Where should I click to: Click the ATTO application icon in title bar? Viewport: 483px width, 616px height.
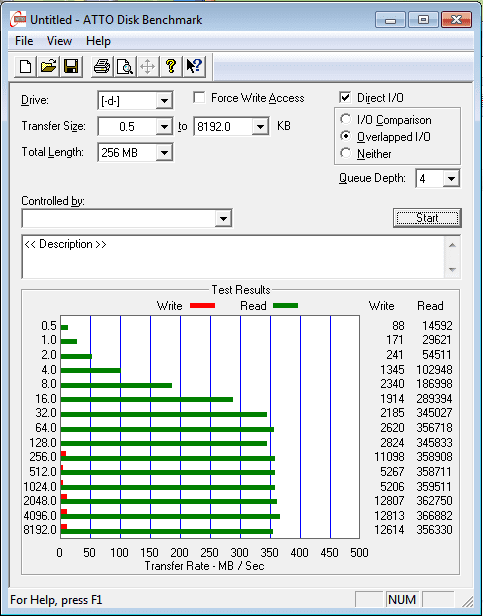point(18,19)
